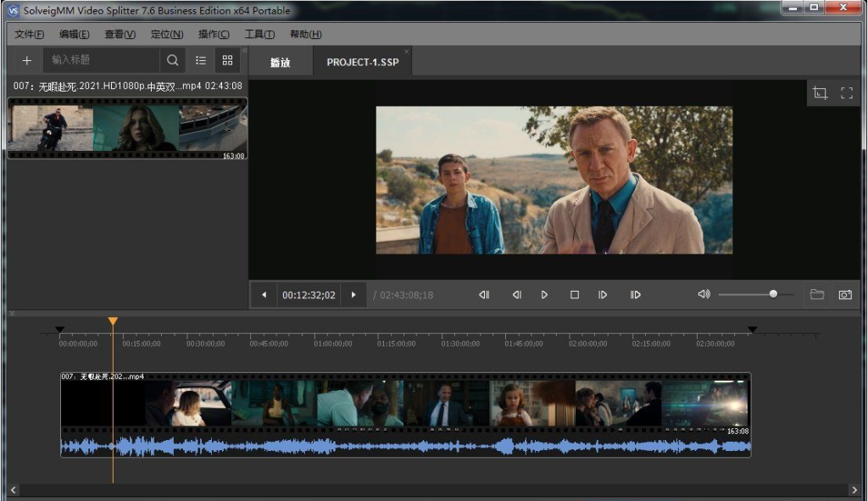Step the timecode backward with the left arrow
The height and width of the screenshot is (501, 868).
(264, 295)
